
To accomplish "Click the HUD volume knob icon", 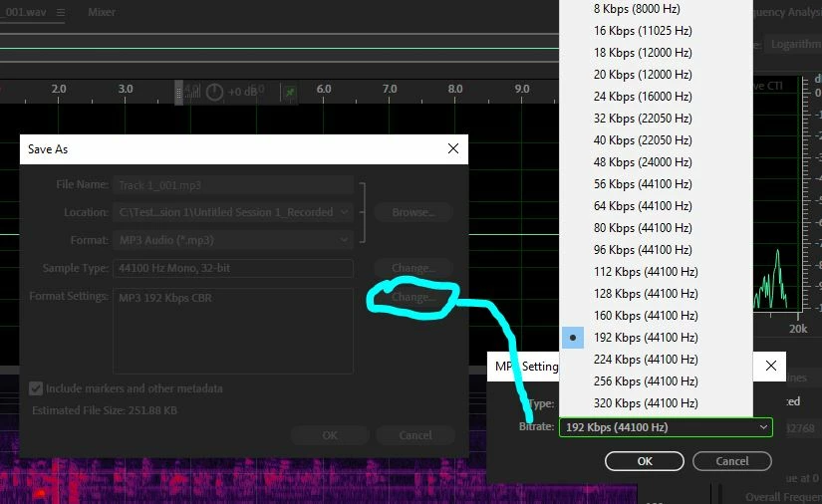I will coord(214,93).
